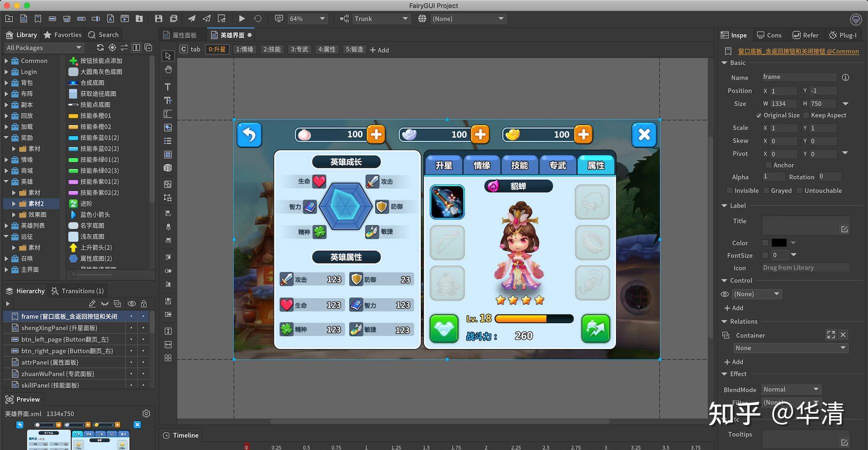Uncheck Original Size in the Inspector
Image resolution: width=868 pixels, height=450 pixels.
pos(759,115)
